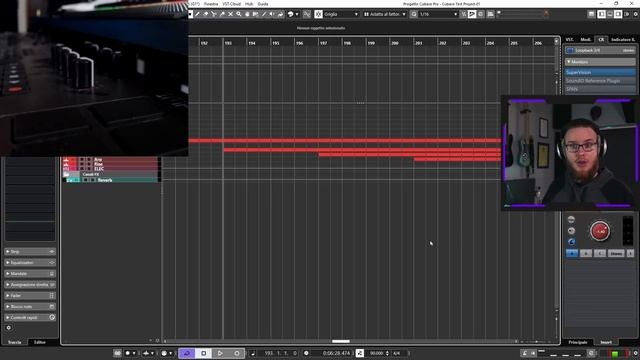
Task: Click the tempo value 90.000 field
Action: 376,353
